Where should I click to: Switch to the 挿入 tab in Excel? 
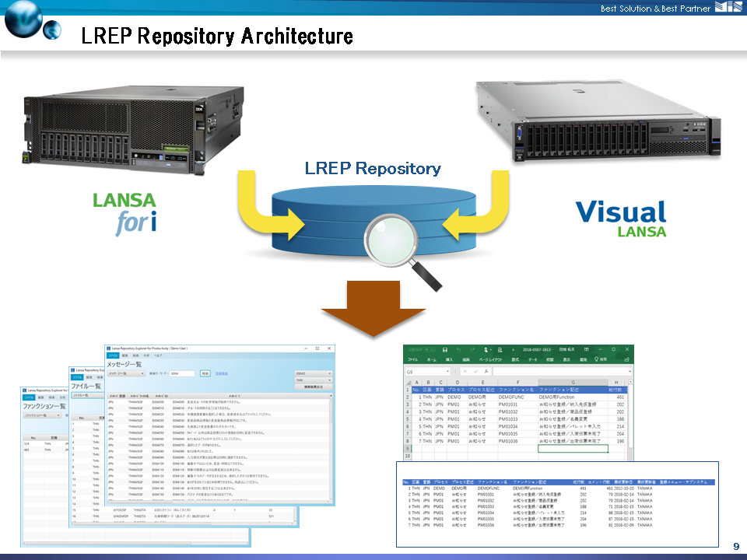[x=449, y=359]
